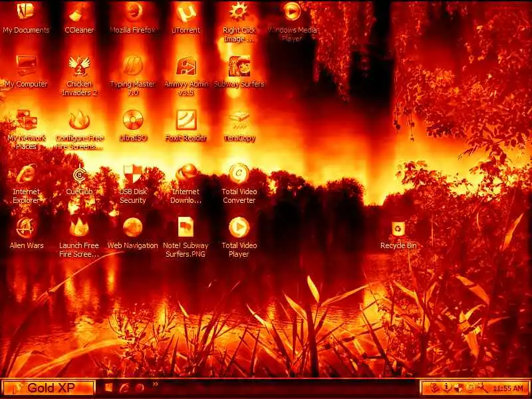Open My Network Places icon
The width and height of the screenshot is (532, 399).
[26, 130]
